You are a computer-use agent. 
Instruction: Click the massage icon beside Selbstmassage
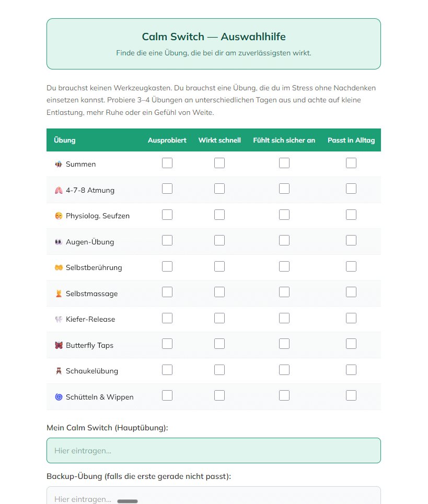click(59, 294)
